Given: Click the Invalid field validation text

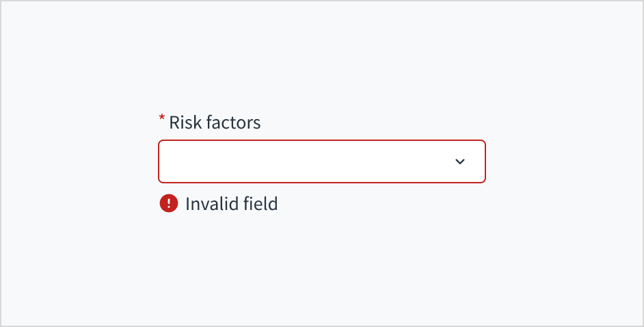Looking at the screenshot, I should click(231, 203).
